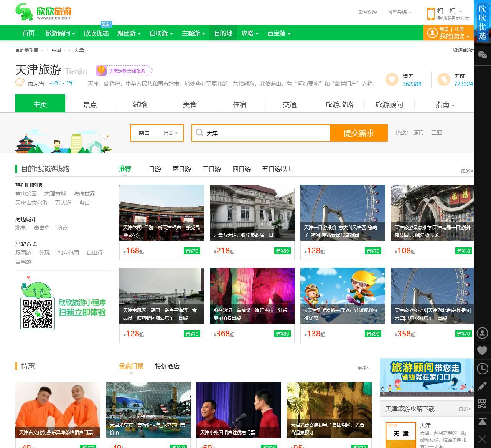Select the 两日游 route tab
Screen dimensions: 491x448
pos(182,169)
